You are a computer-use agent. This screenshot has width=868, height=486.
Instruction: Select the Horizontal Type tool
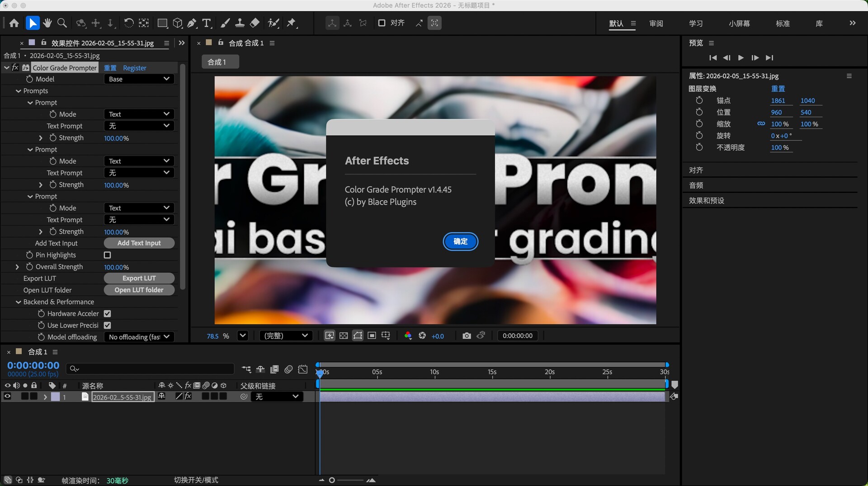tap(207, 23)
